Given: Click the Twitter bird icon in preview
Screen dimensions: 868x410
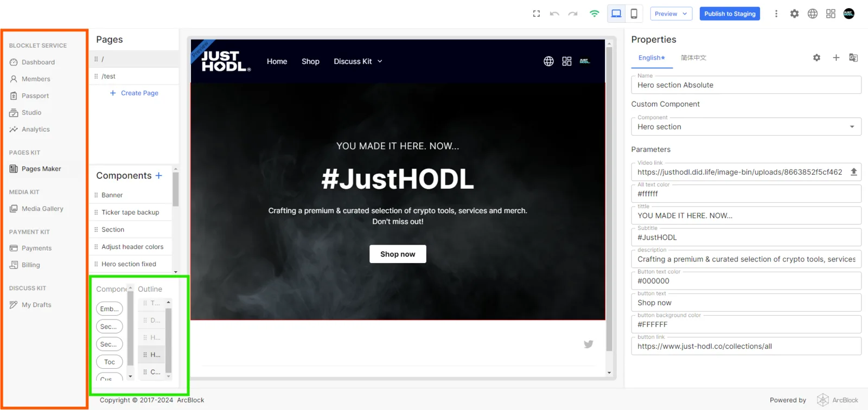Looking at the screenshot, I should [x=589, y=344].
